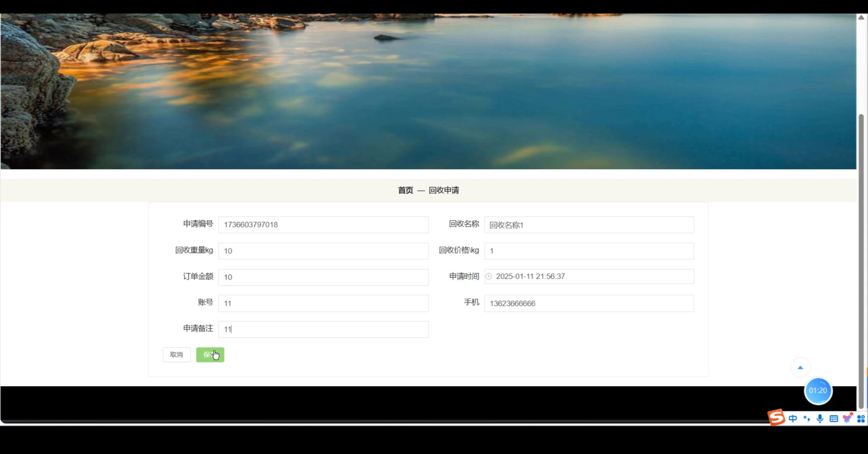
Task: Click the Sogou input method logo
Action: pyautogui.click(x=777, y=417)
